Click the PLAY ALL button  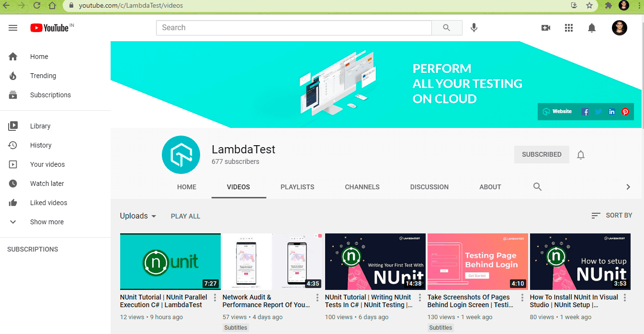(185, 216)
